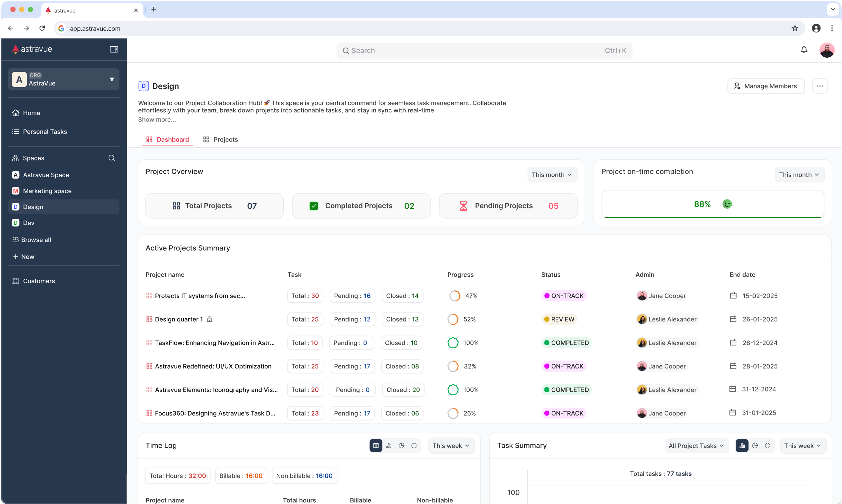Click the lock icon on Design quarter 1
842x504 pixels.
[x=209, y=319]
